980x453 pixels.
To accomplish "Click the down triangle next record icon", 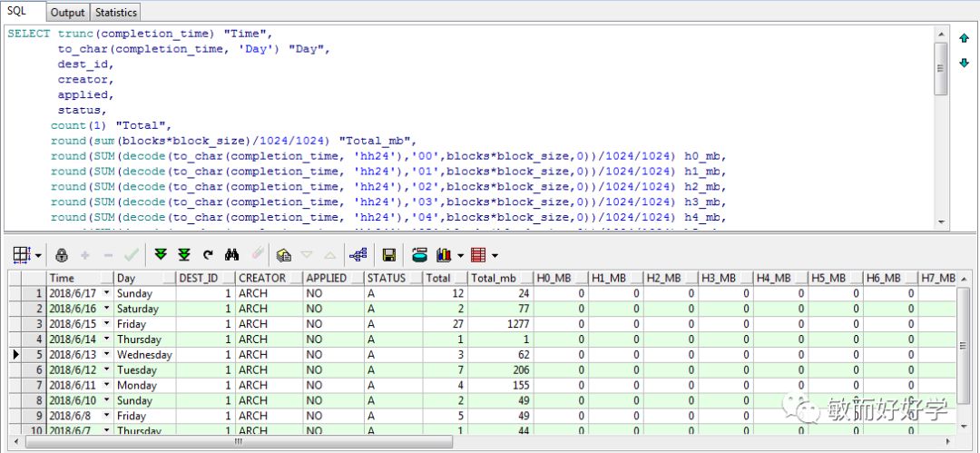I will 307,255.
